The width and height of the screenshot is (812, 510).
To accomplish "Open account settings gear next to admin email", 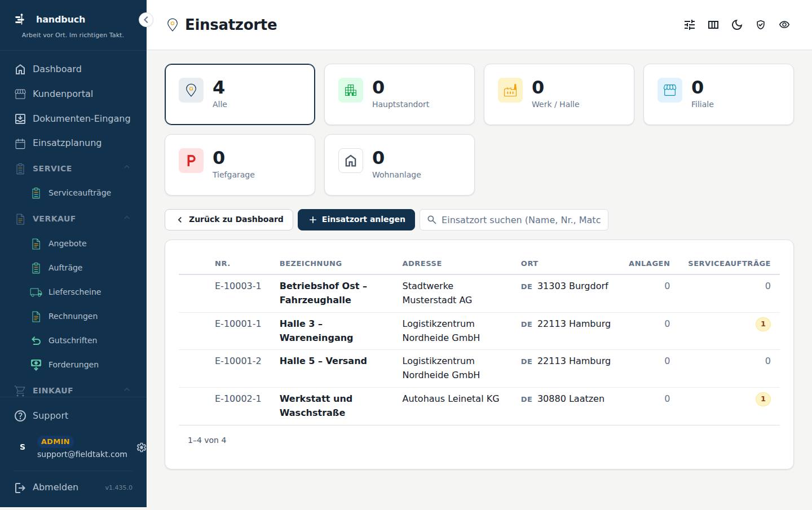I will [x=141, y=447].
